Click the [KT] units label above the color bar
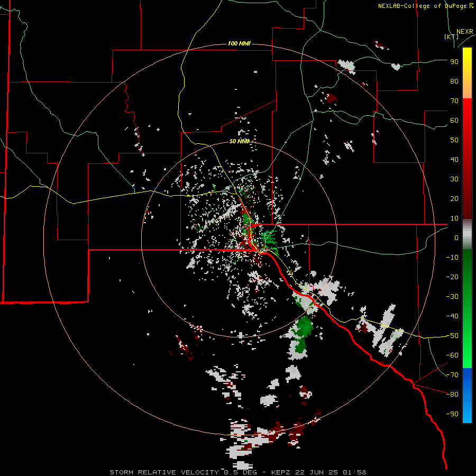This screenshot has width=476, height=476. click(x=452, y=36)
